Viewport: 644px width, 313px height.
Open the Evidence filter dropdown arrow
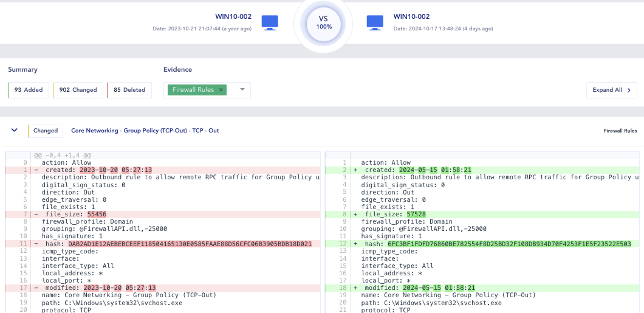[x=242, y=90]
